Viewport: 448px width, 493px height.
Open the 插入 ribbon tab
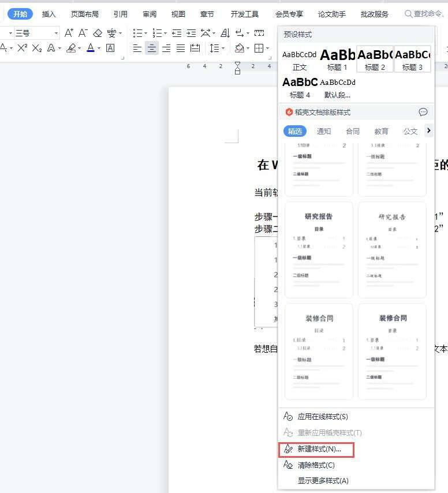click(48, 14)
